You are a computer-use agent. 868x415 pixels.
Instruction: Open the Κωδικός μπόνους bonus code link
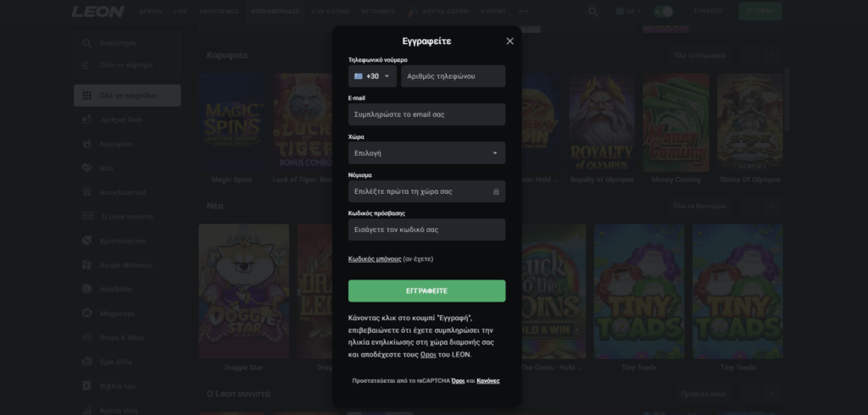click(x=375, y=259)
